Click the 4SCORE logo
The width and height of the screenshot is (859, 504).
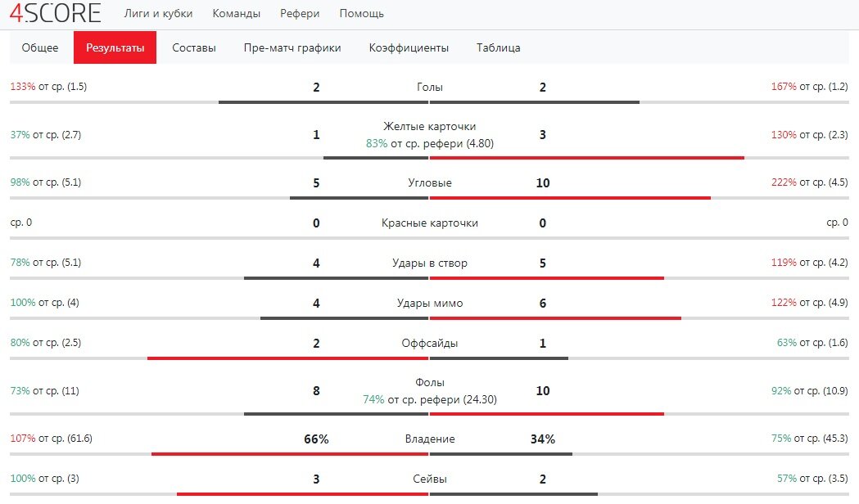point(56,12)
